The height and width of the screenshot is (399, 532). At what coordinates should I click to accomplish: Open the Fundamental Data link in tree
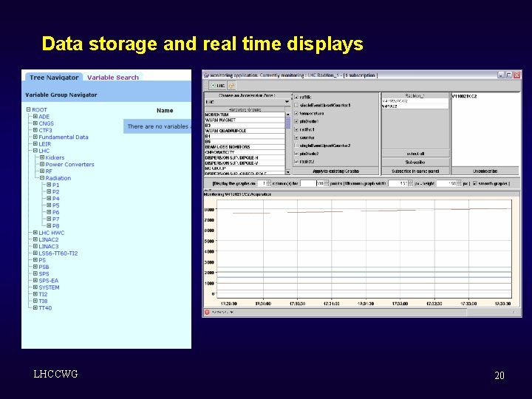click(x=64, y=137)
